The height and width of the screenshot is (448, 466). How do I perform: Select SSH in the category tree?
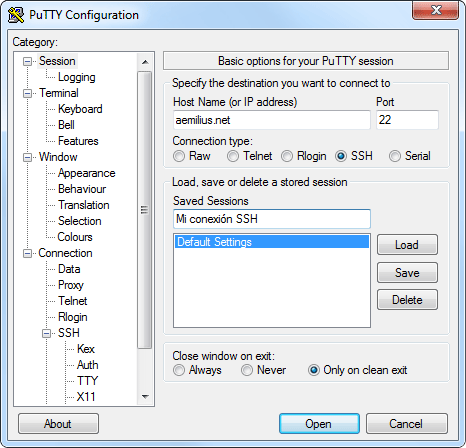tap(69, 333)
